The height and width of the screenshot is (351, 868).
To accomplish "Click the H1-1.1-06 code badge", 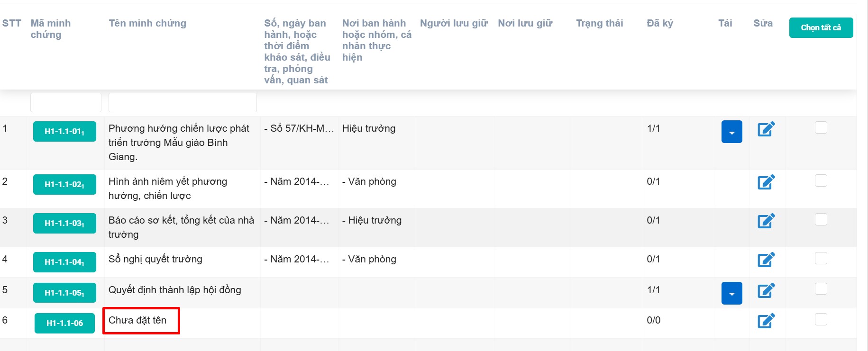I will click(64, 323).
